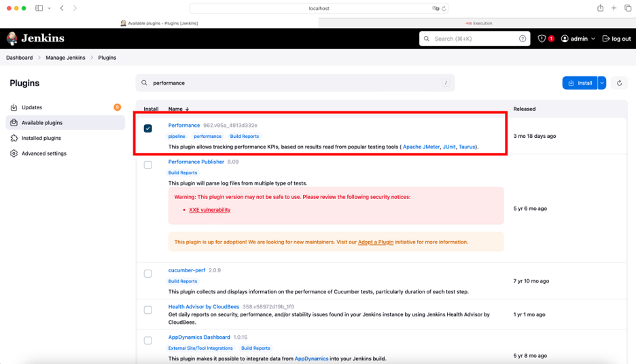Open a new Safari tab with plus icon
Viewport: 636px width, 364px height.
(614, 7)
